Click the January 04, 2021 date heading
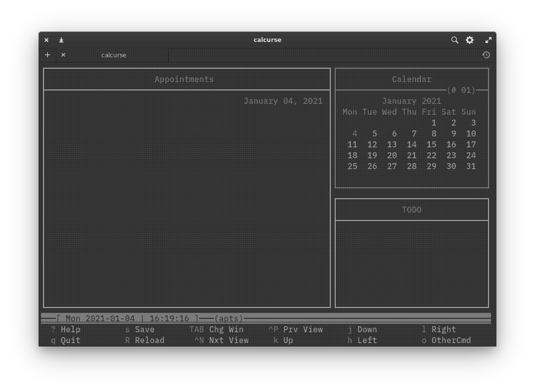The height and width of the screenshot is (392, 535). 283,101
